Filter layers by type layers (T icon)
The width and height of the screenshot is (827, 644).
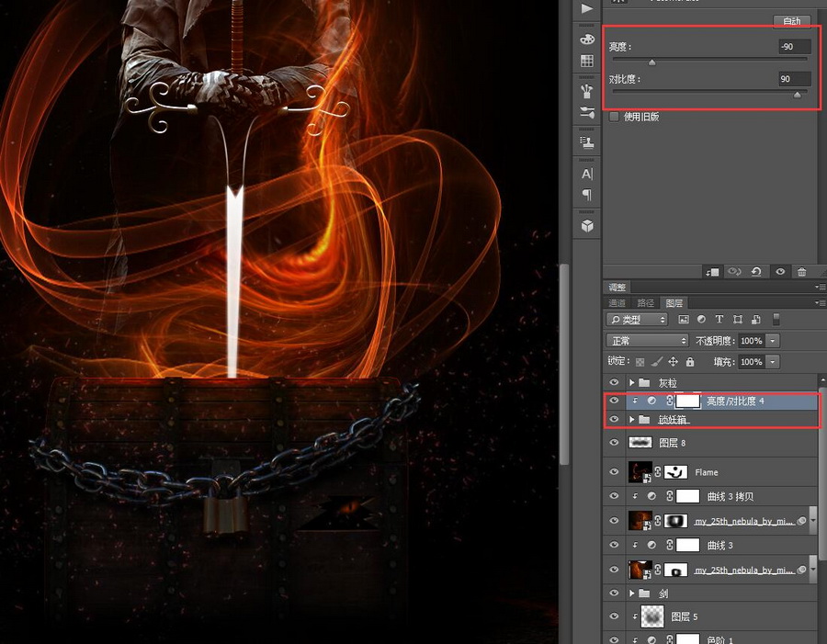(x=719, y=320)
